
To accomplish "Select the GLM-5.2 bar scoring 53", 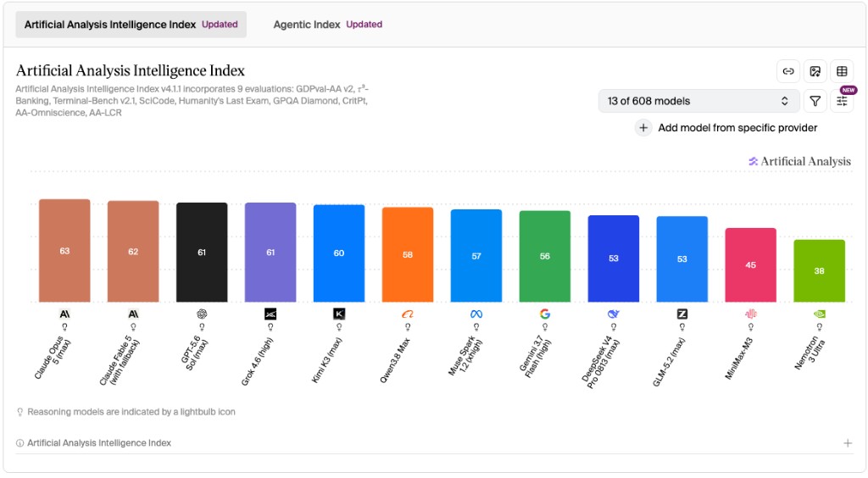I will coord(682,259).
